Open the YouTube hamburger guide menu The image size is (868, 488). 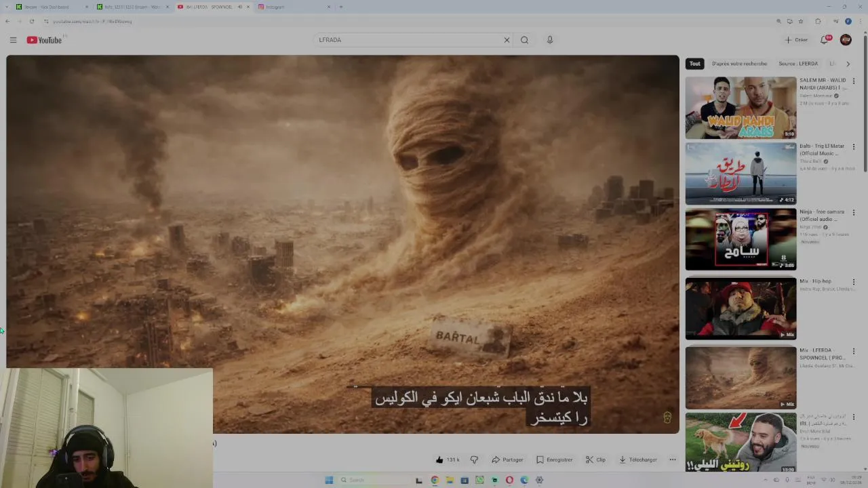click(13, 40)
